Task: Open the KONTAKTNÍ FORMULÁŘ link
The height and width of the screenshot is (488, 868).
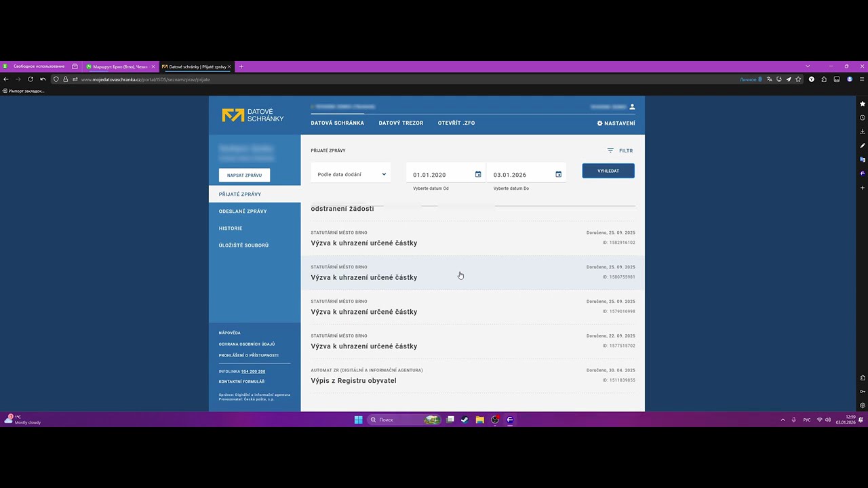Action: pyautogui.click(x=241, y=382)
